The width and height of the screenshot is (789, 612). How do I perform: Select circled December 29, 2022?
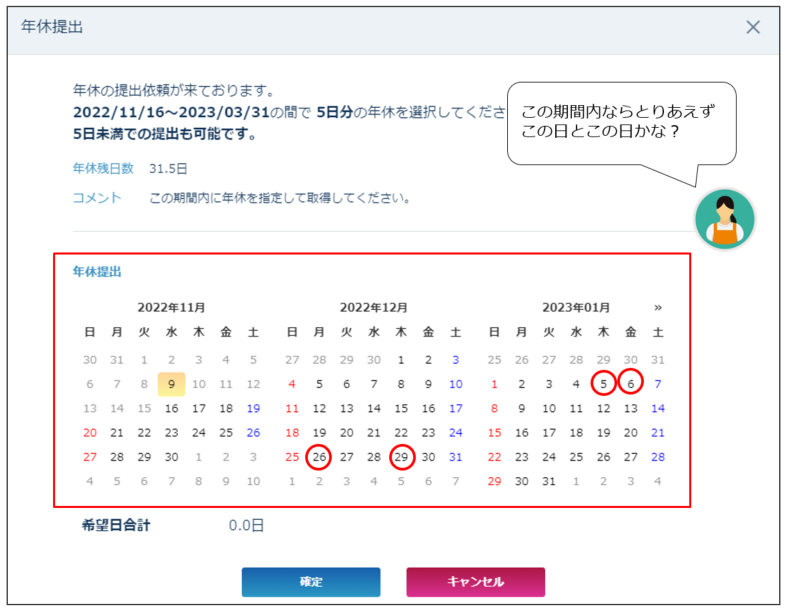pyautogui.click(x=401, y=457)
